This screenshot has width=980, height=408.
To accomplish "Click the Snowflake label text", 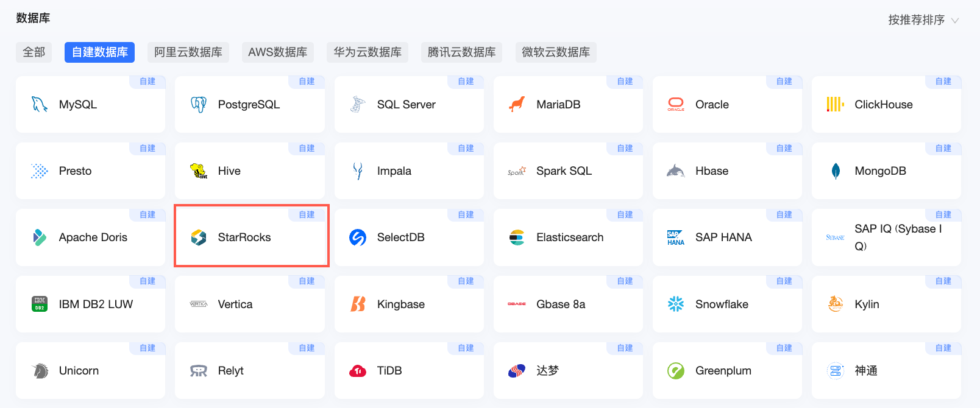I will (722, 304).
